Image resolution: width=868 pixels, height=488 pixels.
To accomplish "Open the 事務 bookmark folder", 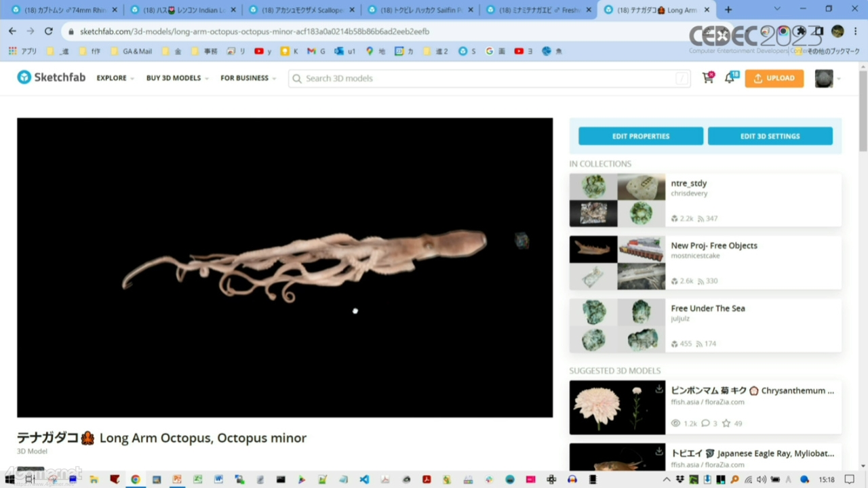I will tap(205, 52).
